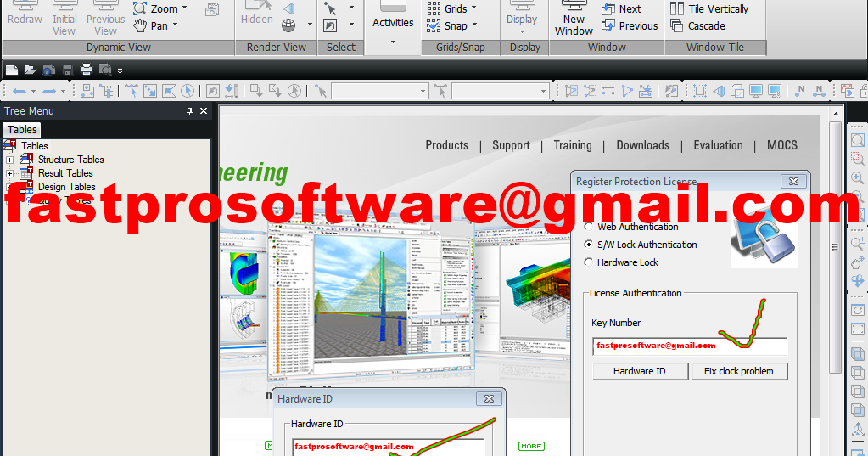The width and height of the screenshot is (868, 456).
Task: Click Previous window button
Action: 630,25
